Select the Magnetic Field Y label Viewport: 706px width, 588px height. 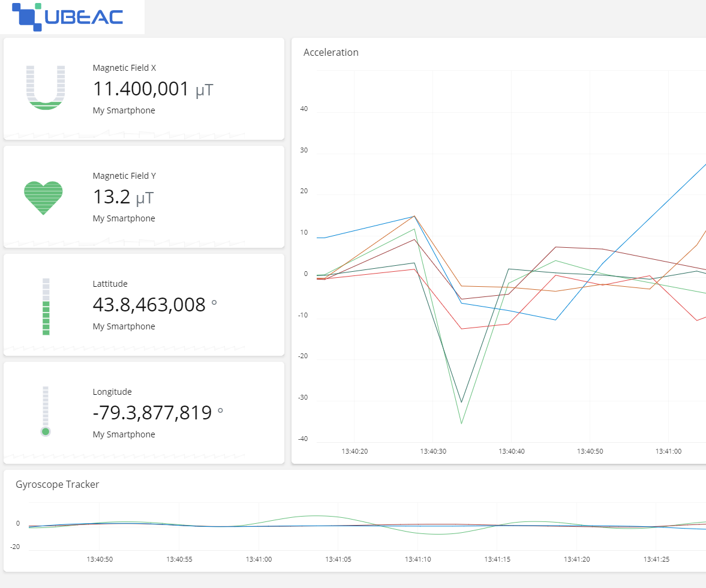124,176
